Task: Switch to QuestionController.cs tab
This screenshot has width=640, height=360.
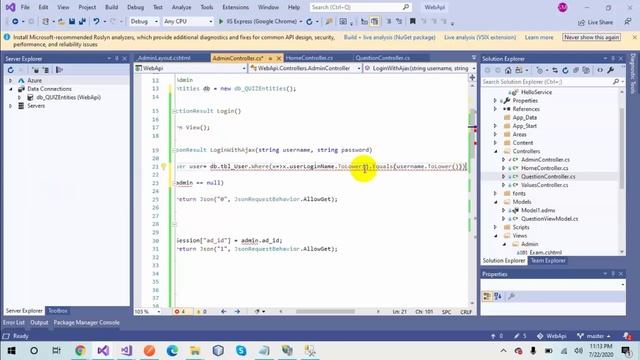Action: click(382, 58)
